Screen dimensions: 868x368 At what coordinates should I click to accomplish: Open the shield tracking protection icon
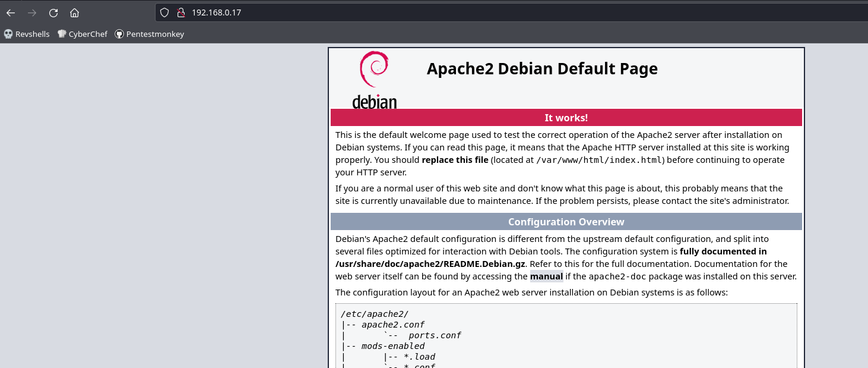(165, 12)
